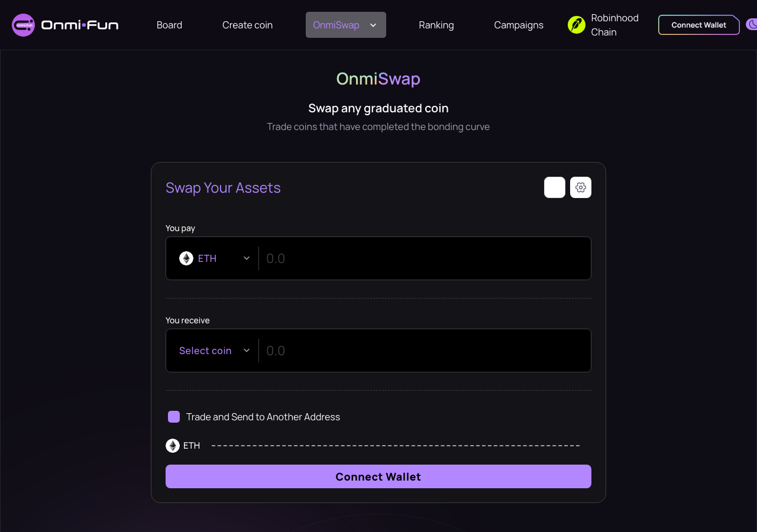The image size is (757, 532).
Task: Click the blank white button beside settings
Action: pos(555,187)
